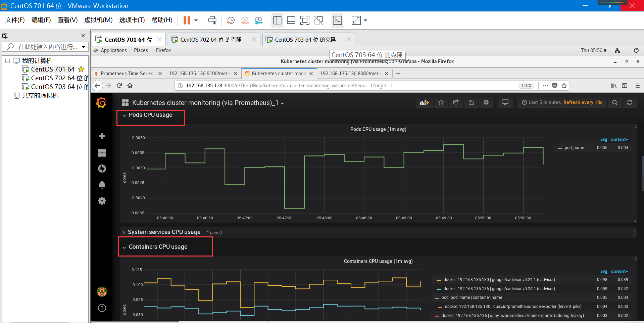Bookmark this page with the Firefox star

pos(564,86)
